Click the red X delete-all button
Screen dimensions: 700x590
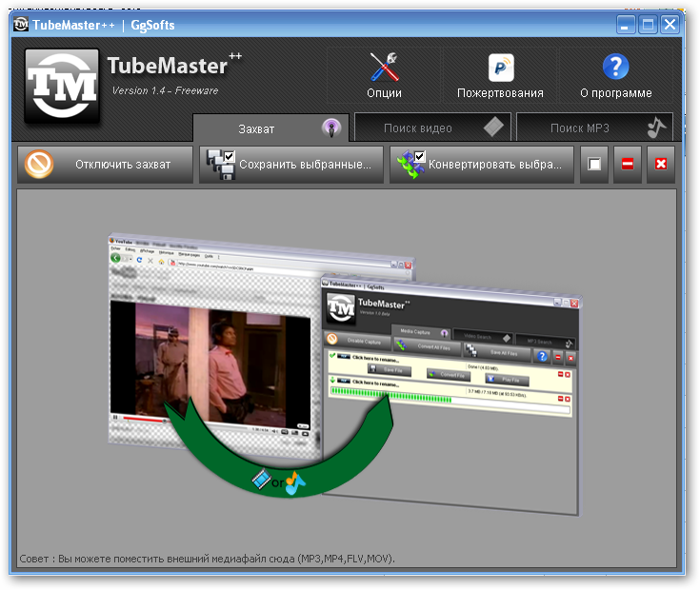pos(661,165)
